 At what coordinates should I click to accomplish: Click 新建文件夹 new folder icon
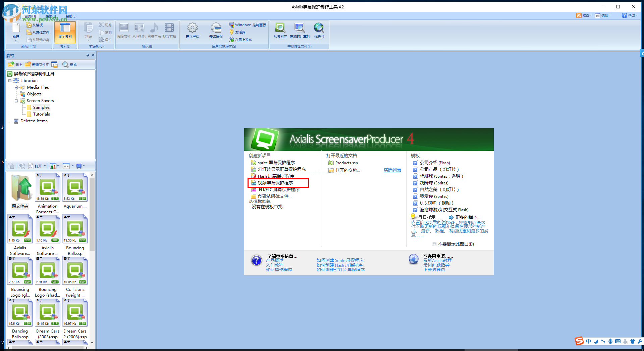coord(37,64)
